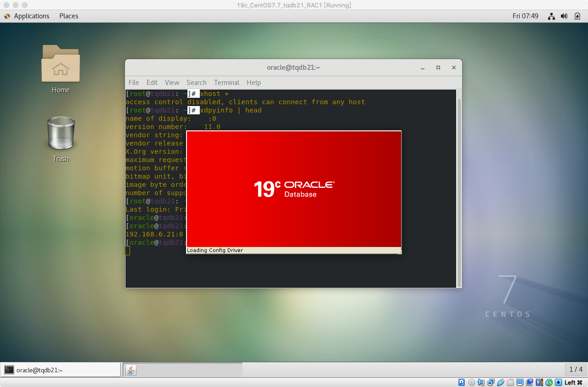Screen dimensions: 588x387
Task: Click the 19c Oracle Database splash logo
Action: 294,189
